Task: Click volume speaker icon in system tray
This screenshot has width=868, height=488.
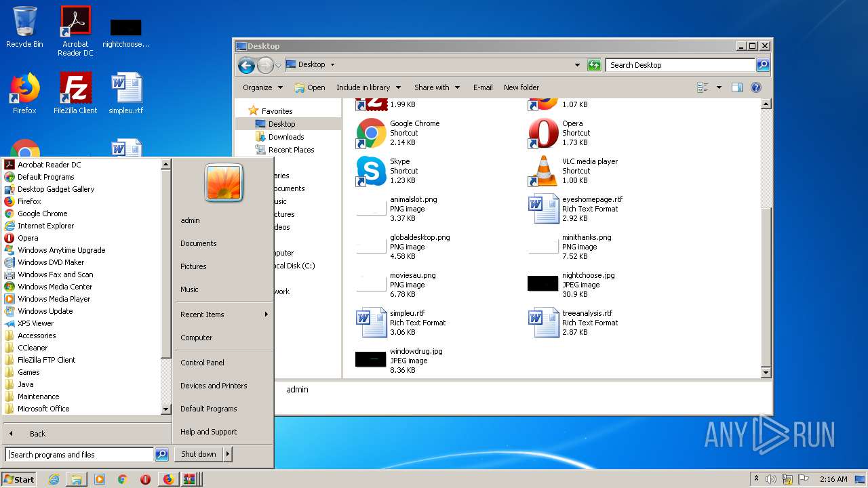Action: (x=771, y=479)
